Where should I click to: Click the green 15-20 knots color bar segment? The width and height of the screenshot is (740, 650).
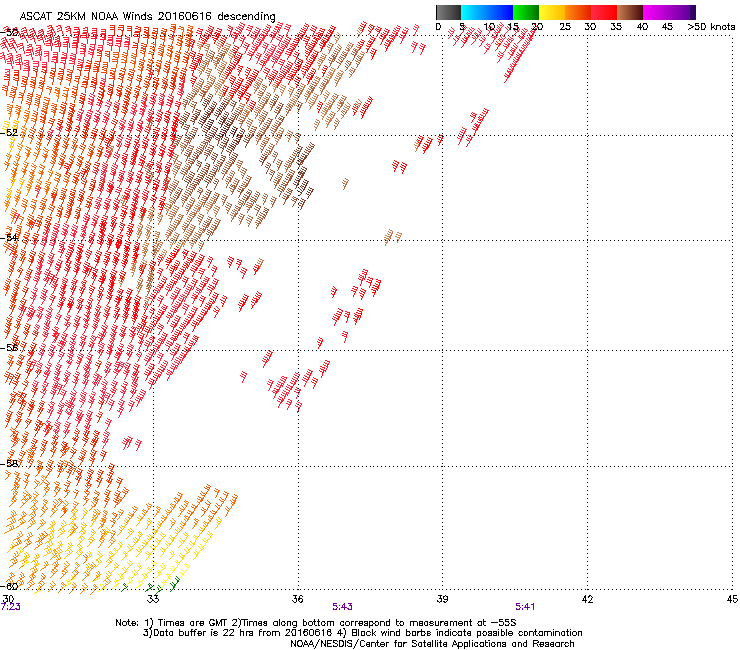coord(526,12)
